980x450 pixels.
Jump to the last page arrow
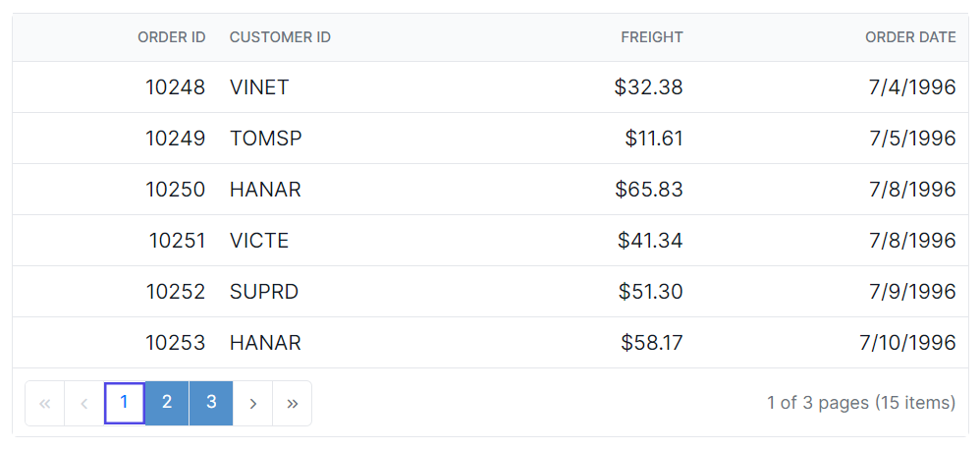pos(292,403)
